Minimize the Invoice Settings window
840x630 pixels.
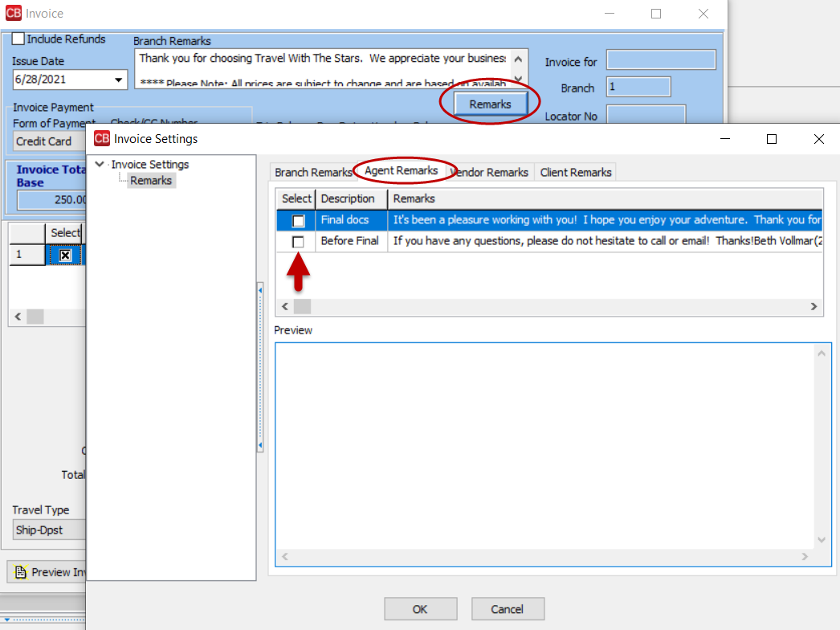725,139
